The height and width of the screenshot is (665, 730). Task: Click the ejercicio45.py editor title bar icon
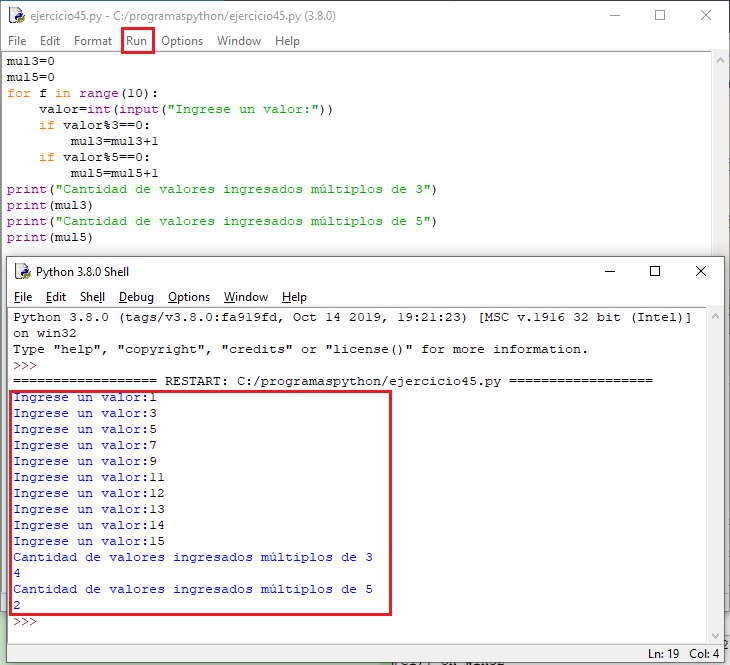pos(17,15)
